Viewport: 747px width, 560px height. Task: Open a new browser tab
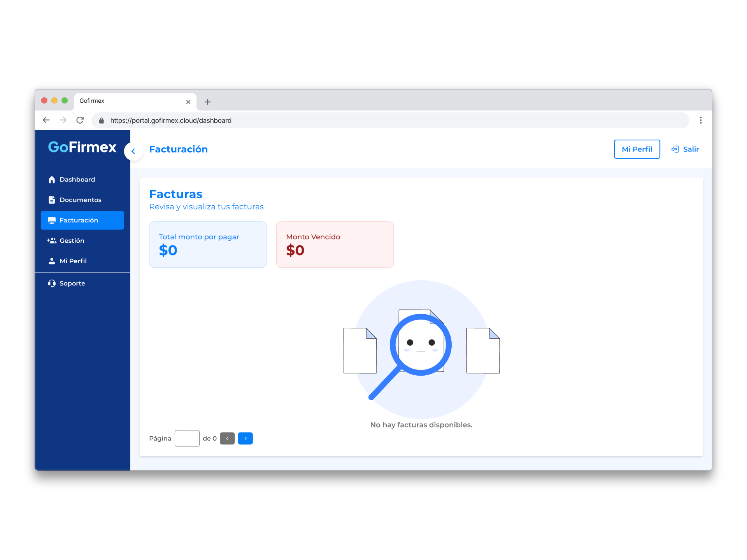pos(208,102)
